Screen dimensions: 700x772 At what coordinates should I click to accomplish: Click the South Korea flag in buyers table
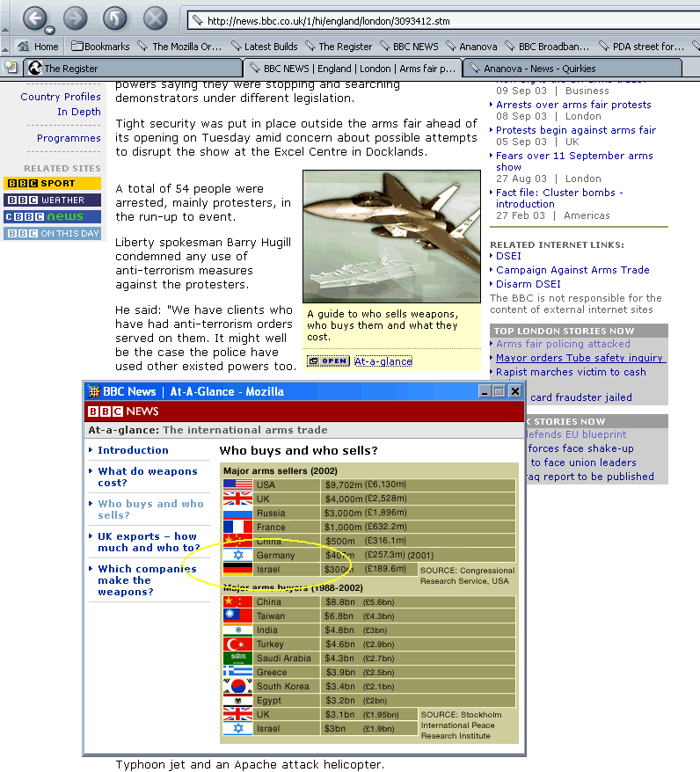pyautogui.click(x=237, y=687)
